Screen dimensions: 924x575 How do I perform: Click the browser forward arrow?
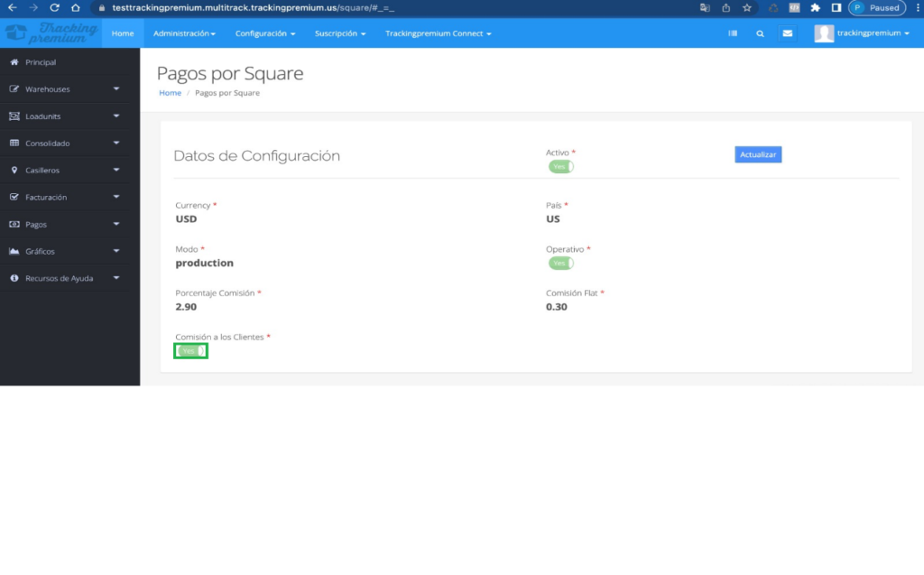tap(33, 7)
